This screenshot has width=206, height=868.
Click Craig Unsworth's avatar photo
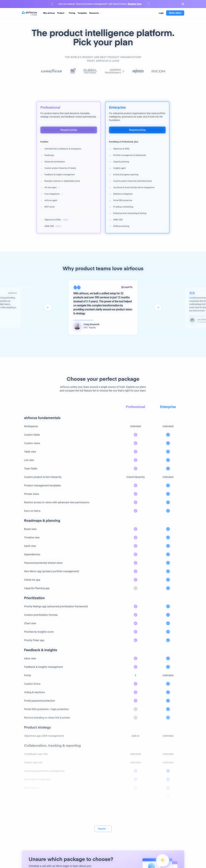point(77,326)
